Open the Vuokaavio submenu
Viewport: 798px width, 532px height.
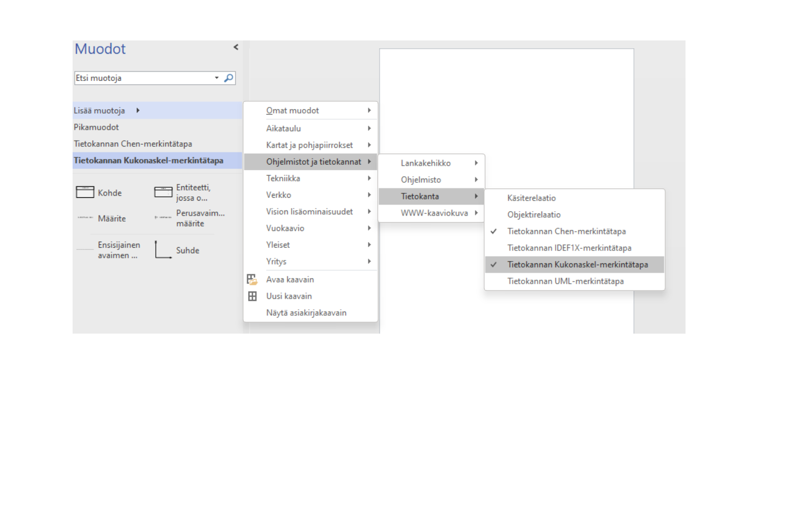pos(285,228)
